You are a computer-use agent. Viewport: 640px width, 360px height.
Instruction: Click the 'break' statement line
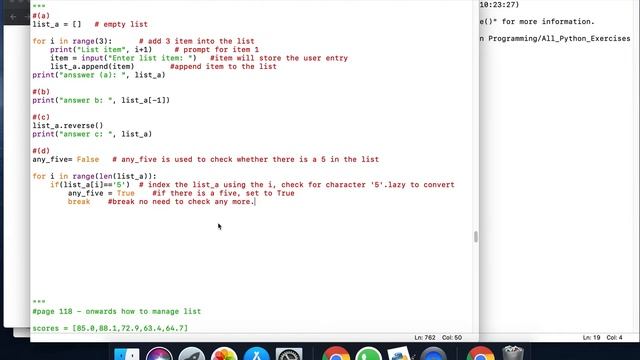79,202
